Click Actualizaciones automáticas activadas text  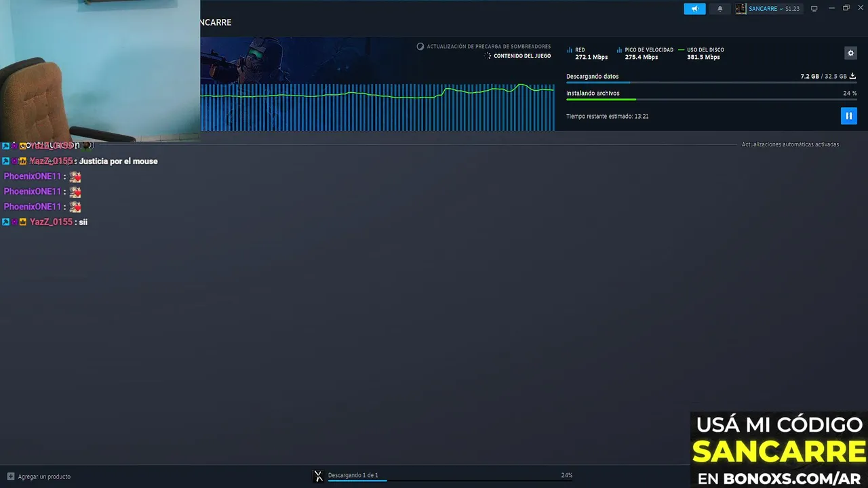pyautogui.click(x=790, y=144)
